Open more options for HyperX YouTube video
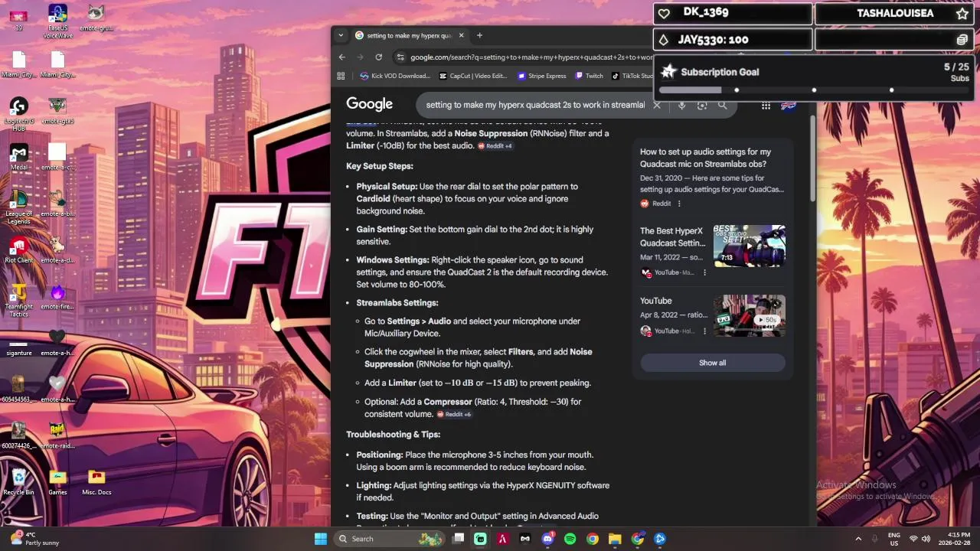 pos(704,272)
